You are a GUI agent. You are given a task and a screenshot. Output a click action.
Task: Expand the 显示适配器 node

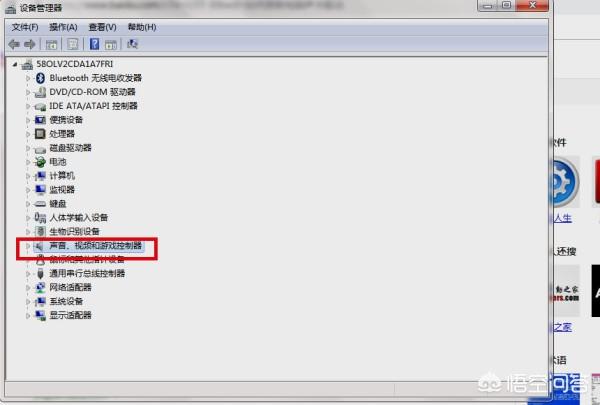click(x=28, y=316)
